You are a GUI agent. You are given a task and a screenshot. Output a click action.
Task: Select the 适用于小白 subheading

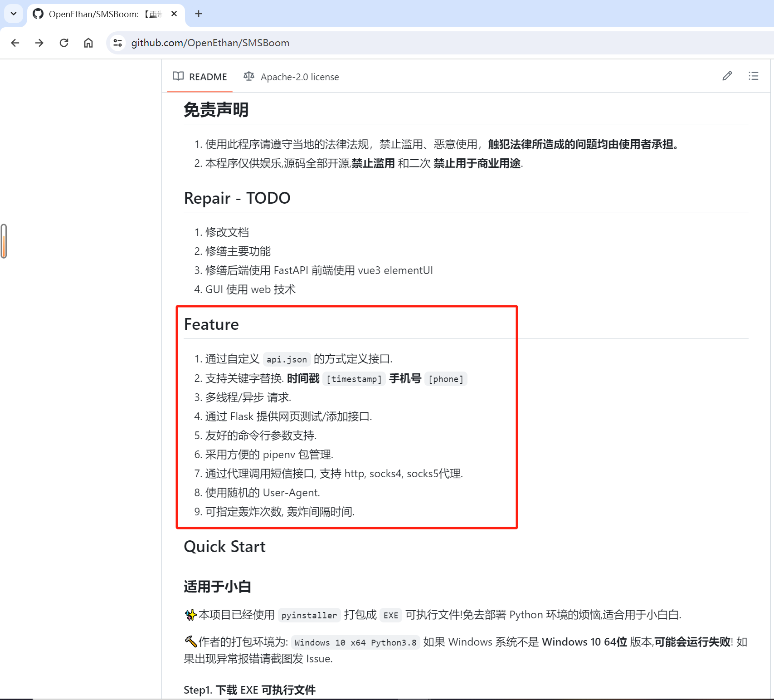(217, 587)
